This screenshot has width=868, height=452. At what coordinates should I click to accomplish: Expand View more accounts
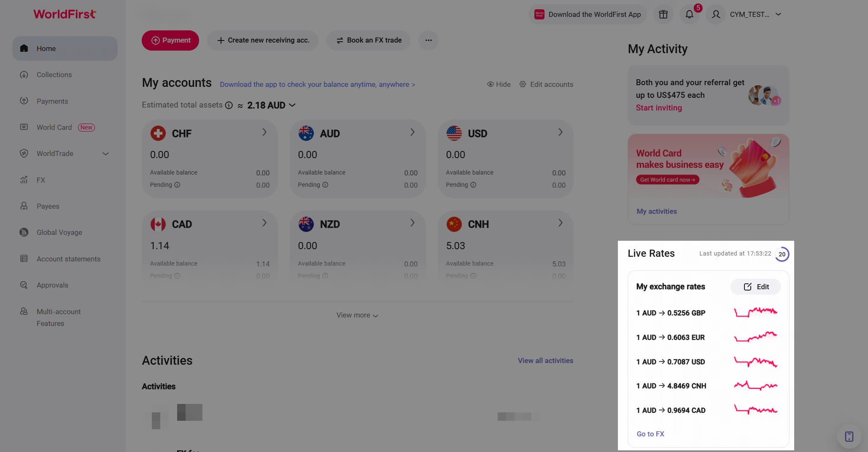tap(357, 315)
